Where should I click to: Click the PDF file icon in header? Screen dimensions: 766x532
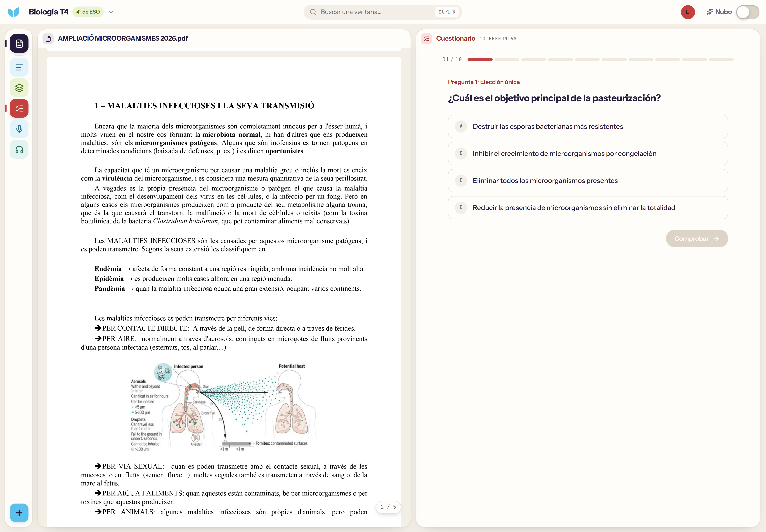coord(48,39)
